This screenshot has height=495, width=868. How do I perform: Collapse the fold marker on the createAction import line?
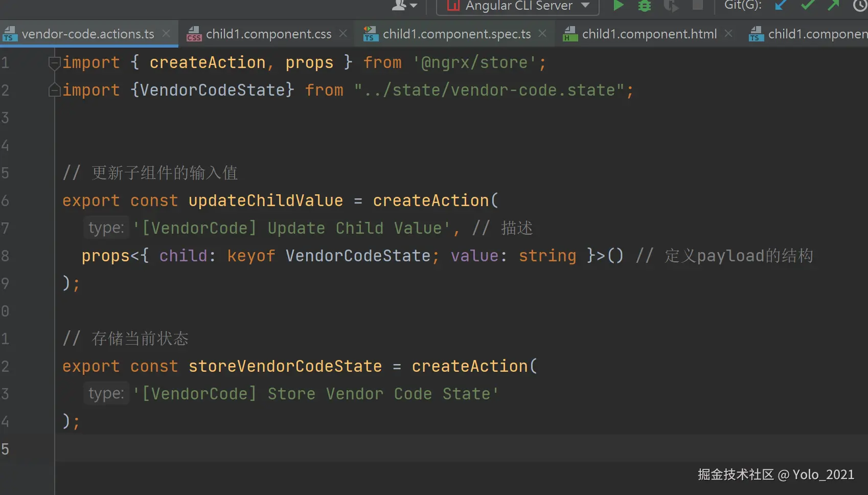(x=54, y=63)
